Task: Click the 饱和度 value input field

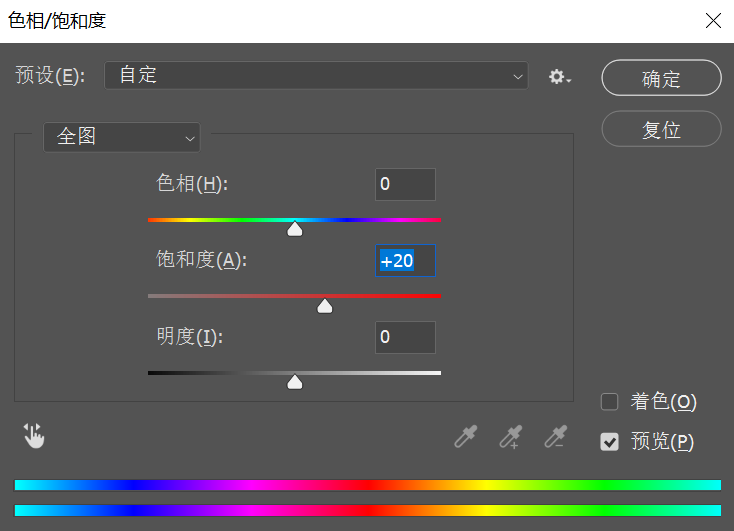Action: point(405,261)
